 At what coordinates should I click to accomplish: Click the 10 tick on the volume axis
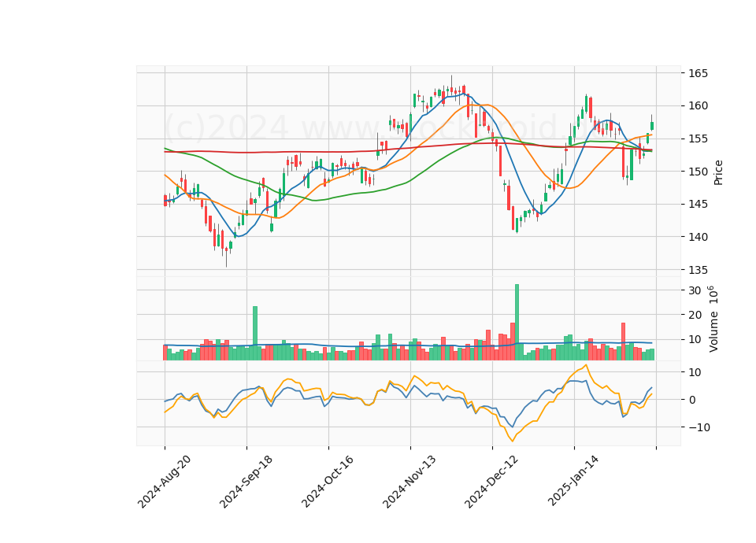tap(695, 340)
